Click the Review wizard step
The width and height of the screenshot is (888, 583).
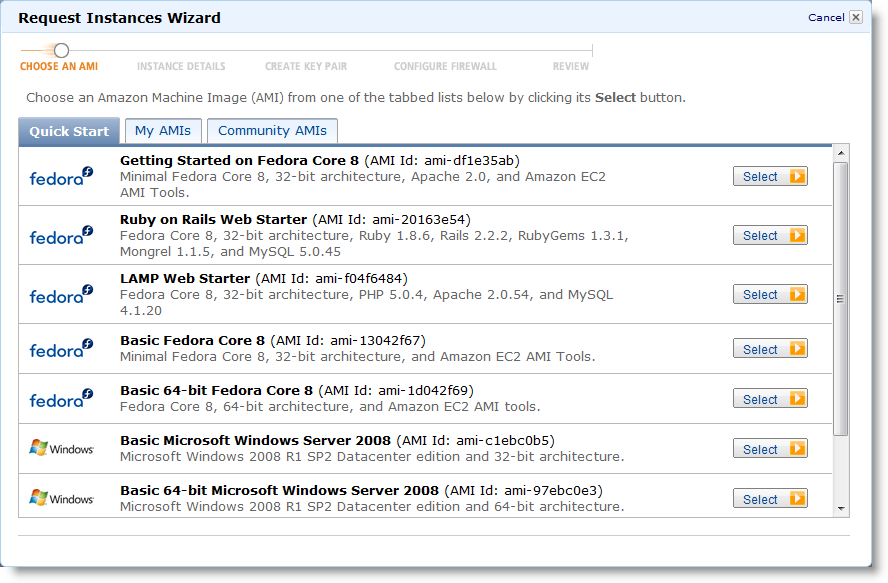click(x=571, y=66)
